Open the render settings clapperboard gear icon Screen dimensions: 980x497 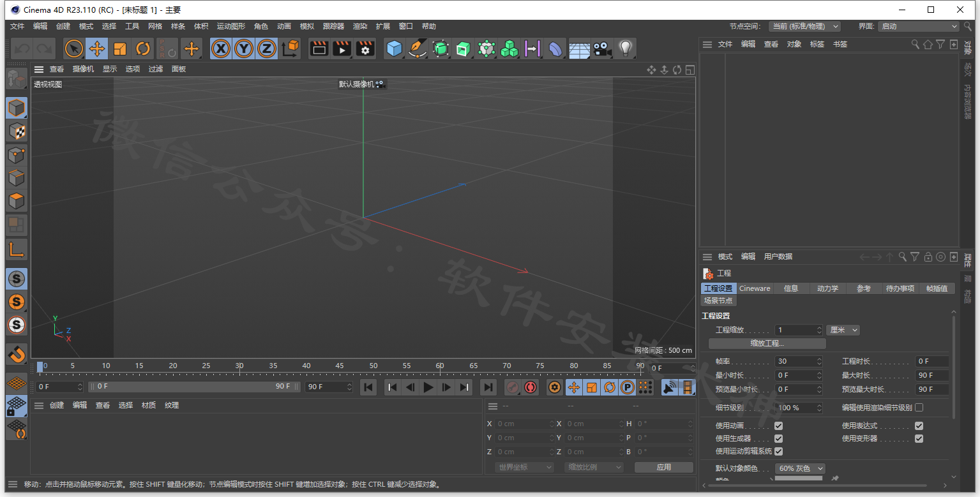[365, 48]
